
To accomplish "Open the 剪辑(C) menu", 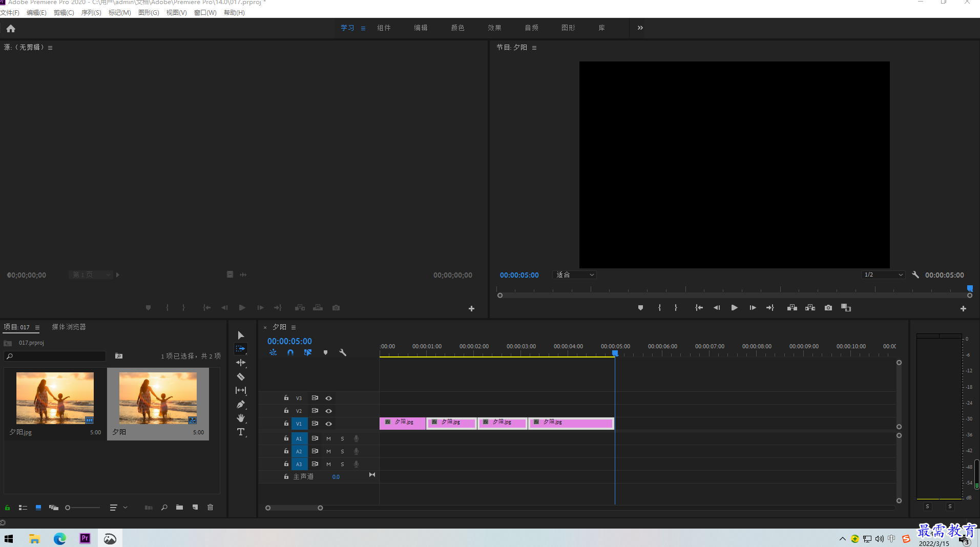I will click(64, 12).
